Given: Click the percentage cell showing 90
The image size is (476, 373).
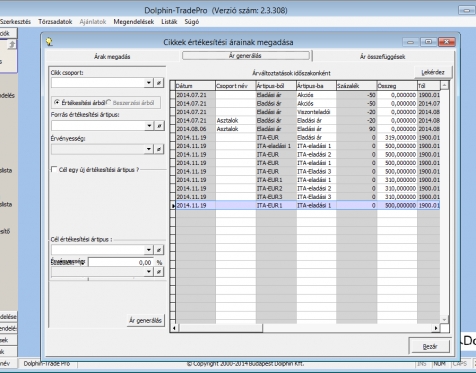Looking at the screenshot, I should tap(356, 129).
